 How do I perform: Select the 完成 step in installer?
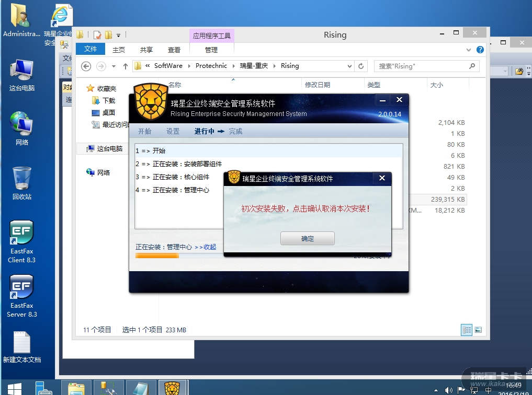[235, 131]
